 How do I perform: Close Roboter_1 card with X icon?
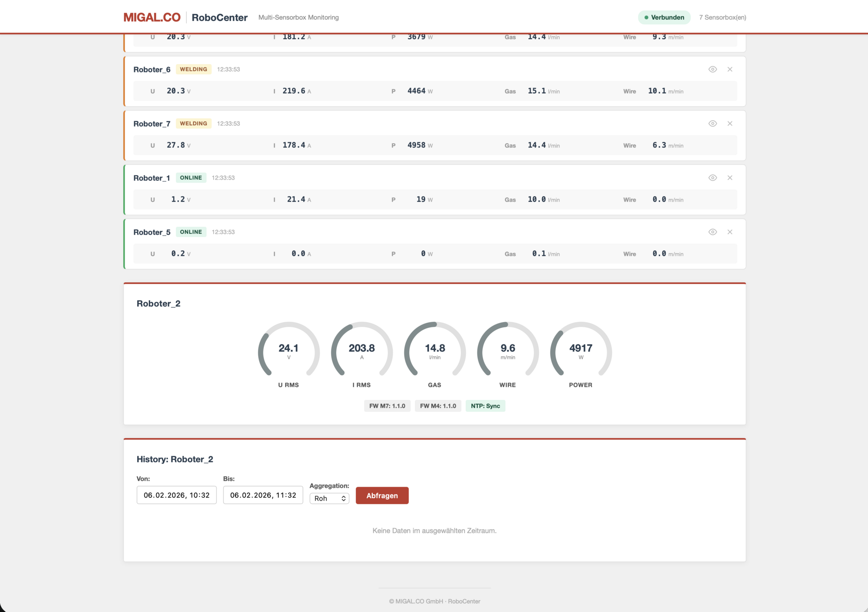(x=730, y=178)
